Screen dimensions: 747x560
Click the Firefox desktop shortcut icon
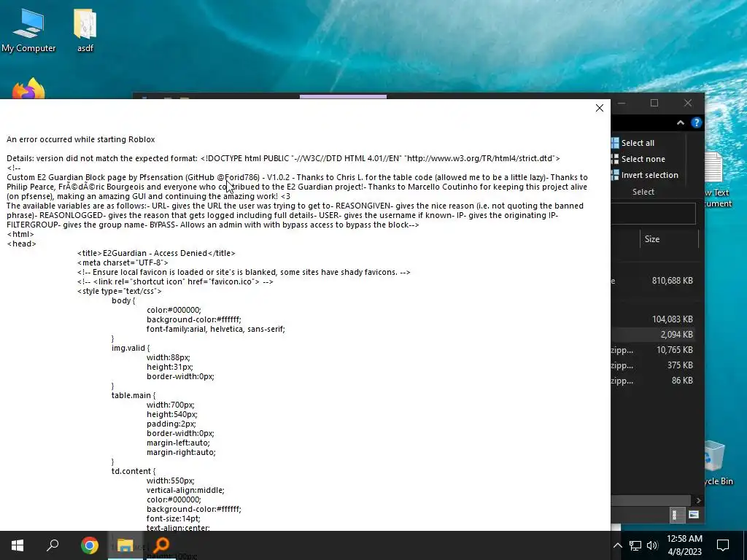pyautogui.click(x=28, y=88)
